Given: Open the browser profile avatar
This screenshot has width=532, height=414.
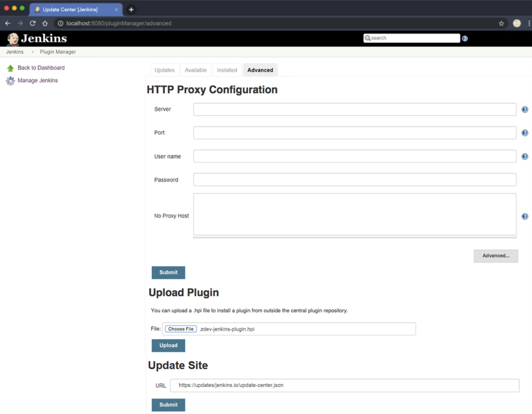Looking at the screenshot, I should [517, 23].
